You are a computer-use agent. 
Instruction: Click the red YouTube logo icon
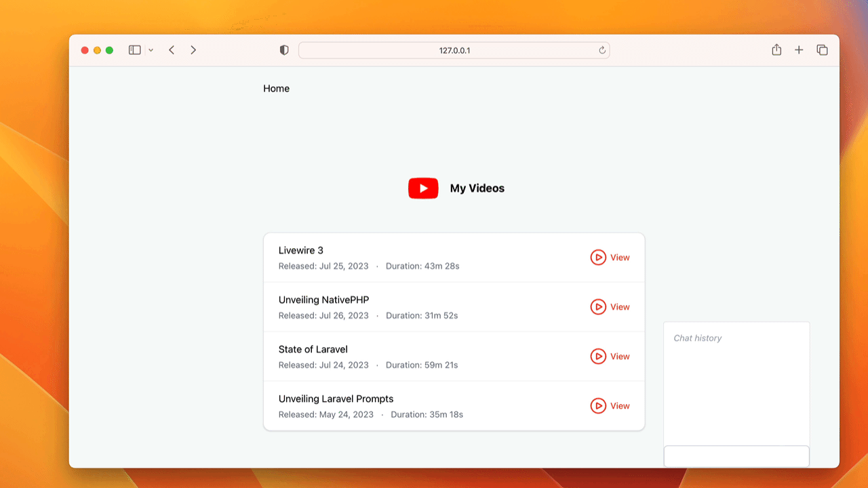tap(423, 188)
